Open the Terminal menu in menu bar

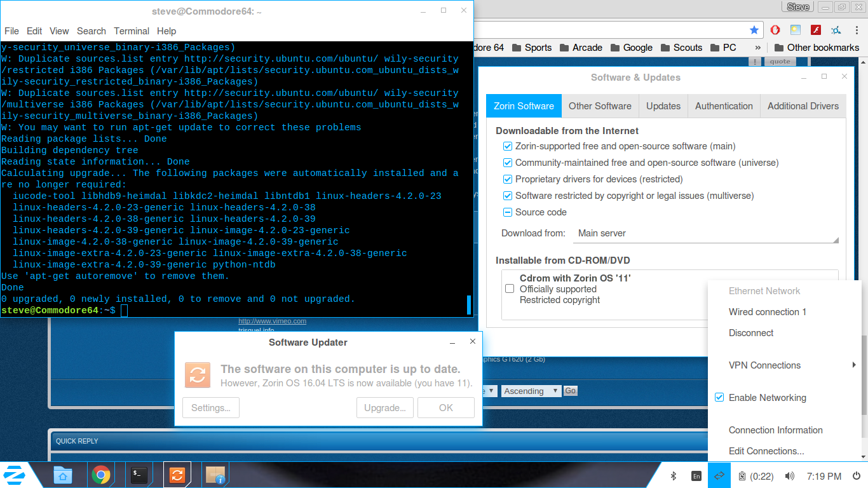tap(132, 31)
